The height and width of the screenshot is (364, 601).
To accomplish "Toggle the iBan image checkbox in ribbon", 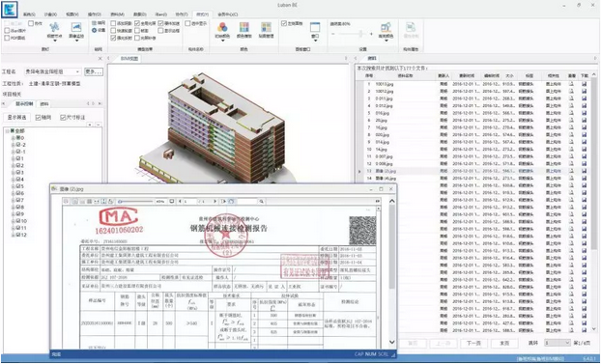I will (x=7, y=31).
